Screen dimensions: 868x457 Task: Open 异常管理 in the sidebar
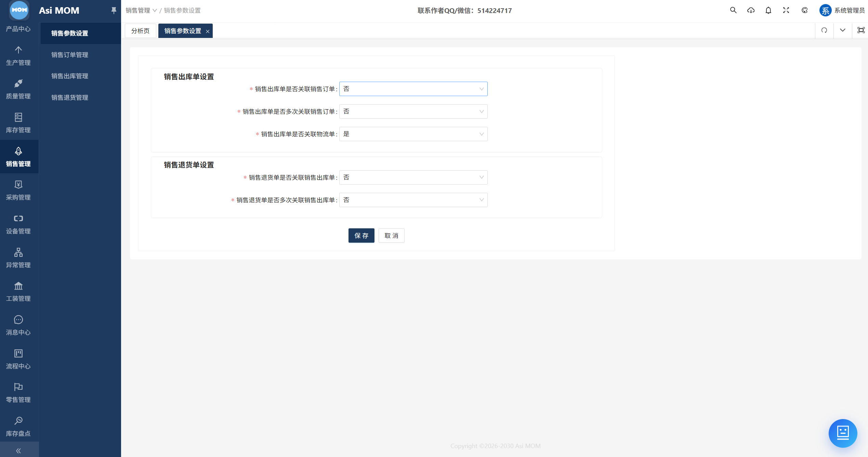[18, 258]
